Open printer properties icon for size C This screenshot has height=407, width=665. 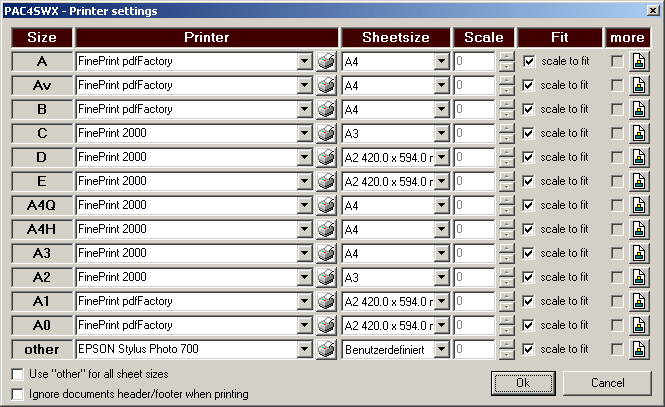326,134
